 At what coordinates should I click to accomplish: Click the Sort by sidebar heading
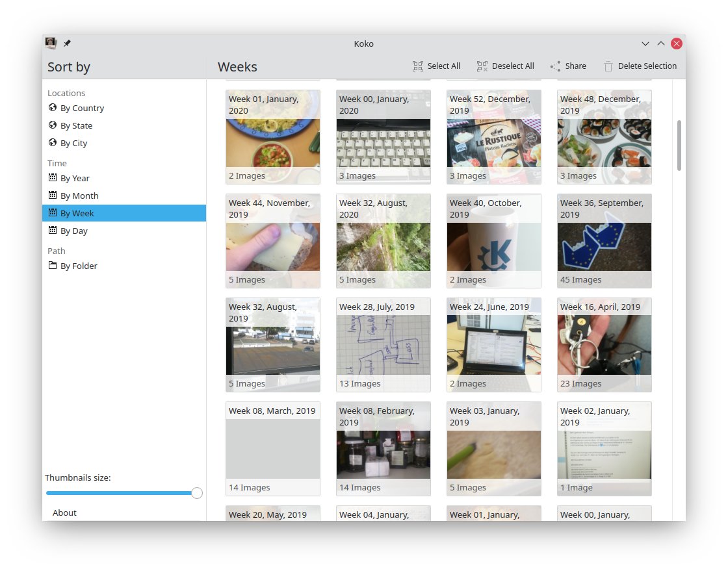(69, 67)
